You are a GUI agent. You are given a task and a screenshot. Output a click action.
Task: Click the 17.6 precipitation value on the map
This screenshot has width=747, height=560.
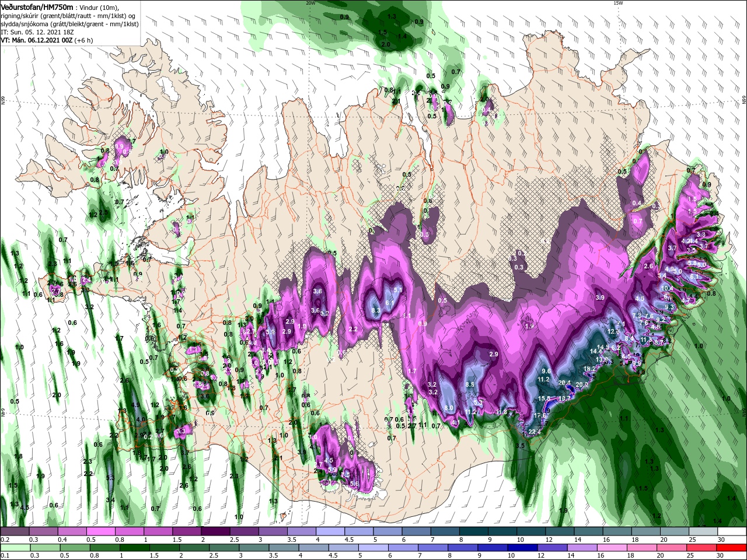pos(540,415)
